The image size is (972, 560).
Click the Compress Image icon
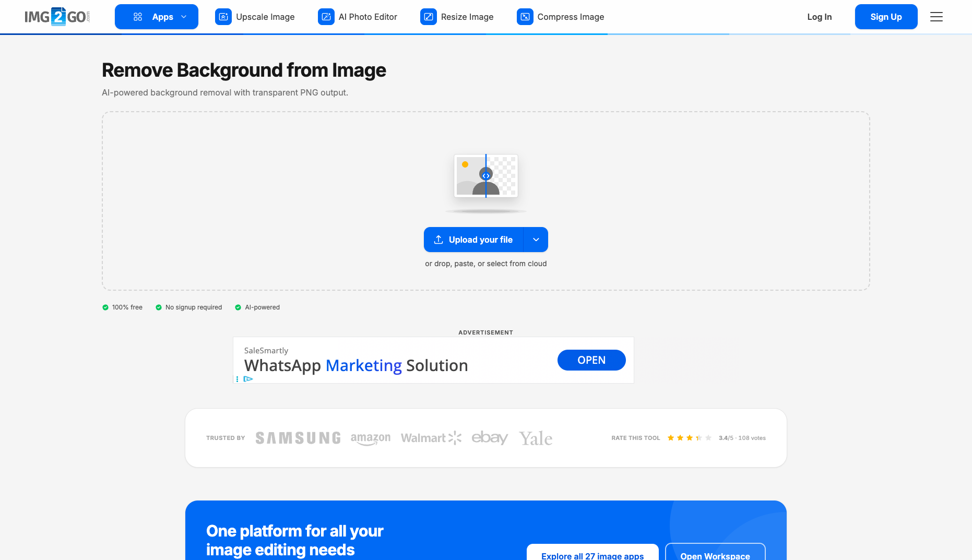click(525, 17)
